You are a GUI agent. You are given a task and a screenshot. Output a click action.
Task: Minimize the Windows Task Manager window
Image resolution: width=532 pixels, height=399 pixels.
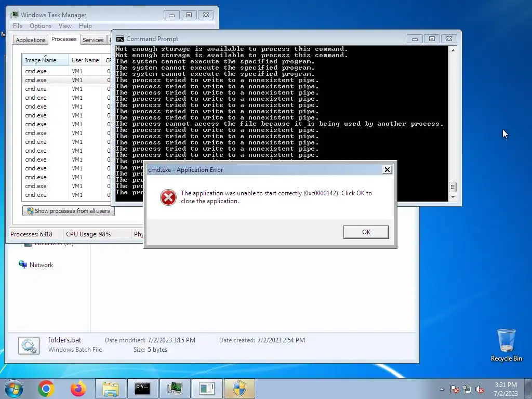pos(171,15)
